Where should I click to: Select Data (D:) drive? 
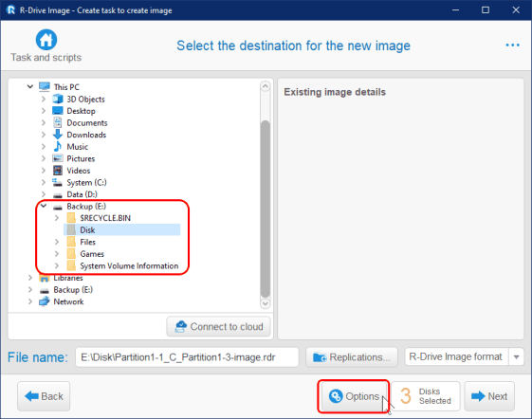(82, 194)
